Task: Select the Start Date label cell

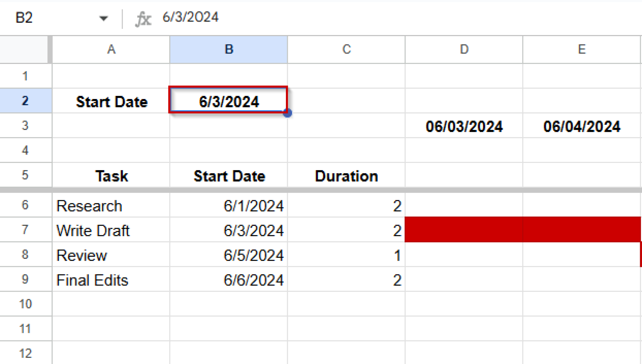Action: tap(112, 101)
